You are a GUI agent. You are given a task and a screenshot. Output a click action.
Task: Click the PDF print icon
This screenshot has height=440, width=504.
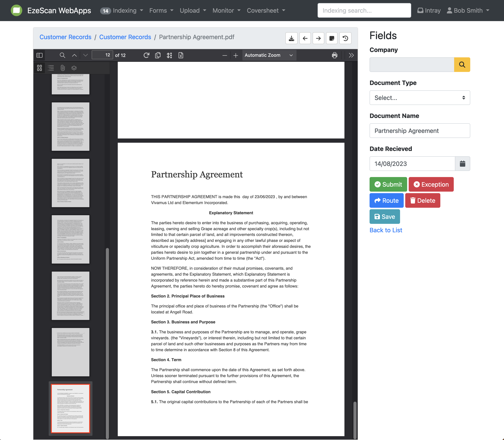[334, 55]
